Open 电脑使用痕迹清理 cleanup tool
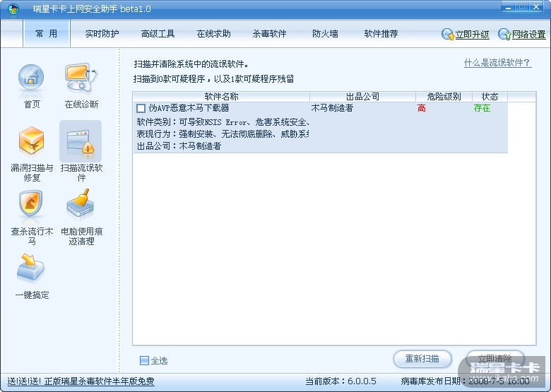 (x=81, y=203)
